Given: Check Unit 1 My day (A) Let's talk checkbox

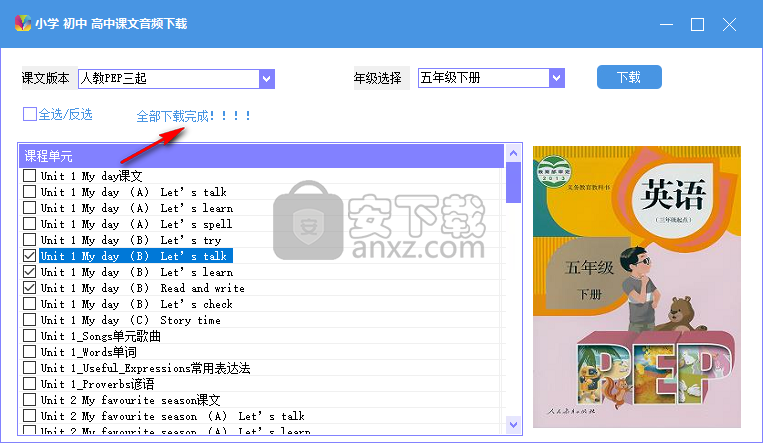Looking at the screenshot, I should coord(30,192).
